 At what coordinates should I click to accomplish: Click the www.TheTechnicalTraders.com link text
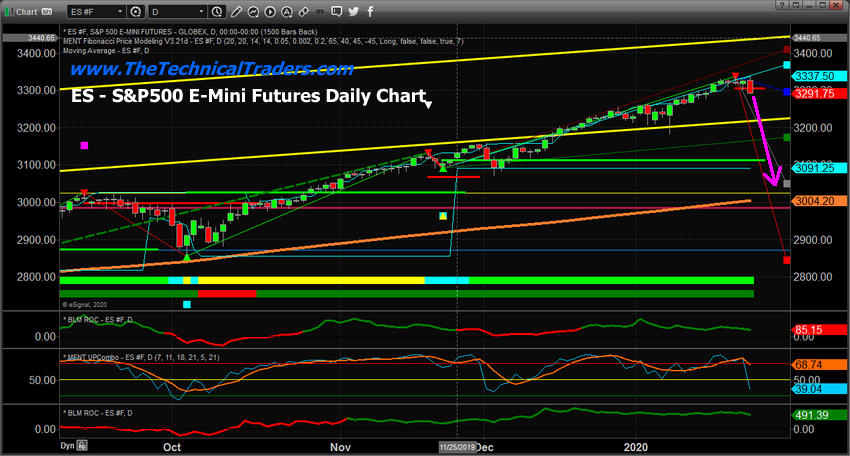[212, 69]
